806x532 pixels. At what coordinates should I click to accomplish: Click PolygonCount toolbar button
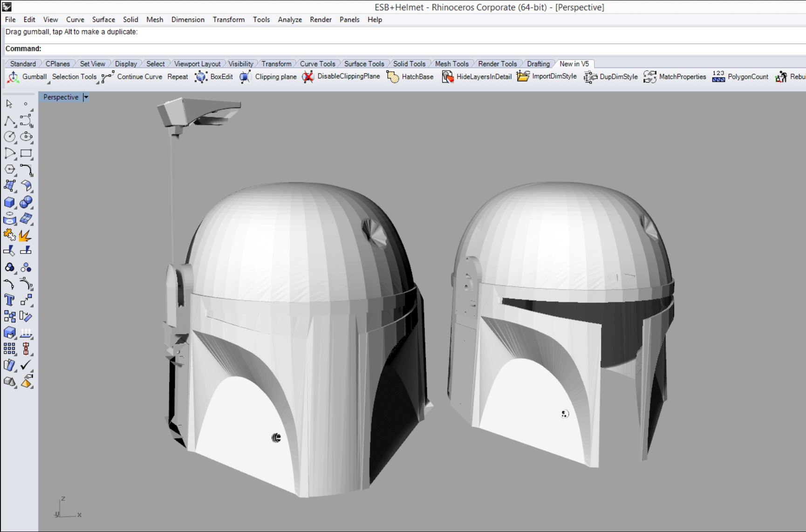(x=740, y=77)
